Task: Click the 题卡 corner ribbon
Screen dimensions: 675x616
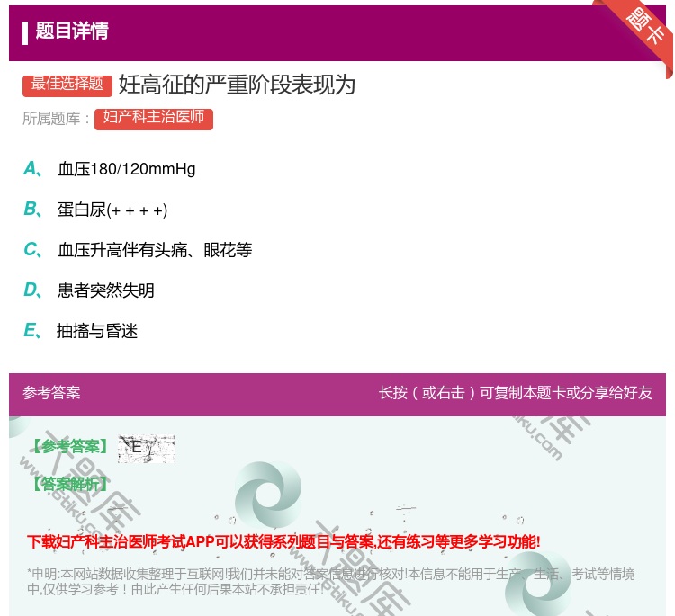Action: tap(644, 27)
